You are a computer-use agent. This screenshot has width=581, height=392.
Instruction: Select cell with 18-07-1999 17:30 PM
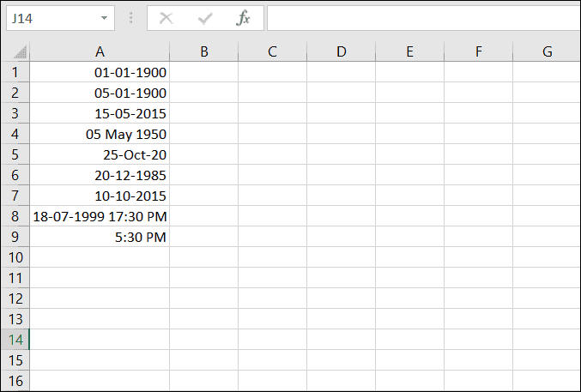[100, 216]
